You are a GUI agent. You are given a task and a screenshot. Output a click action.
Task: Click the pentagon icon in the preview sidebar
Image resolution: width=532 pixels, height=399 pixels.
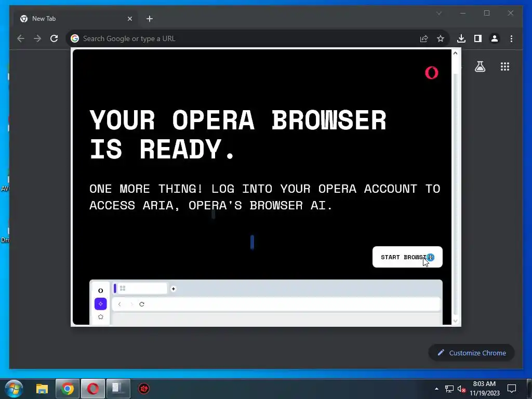click(100, 316)
